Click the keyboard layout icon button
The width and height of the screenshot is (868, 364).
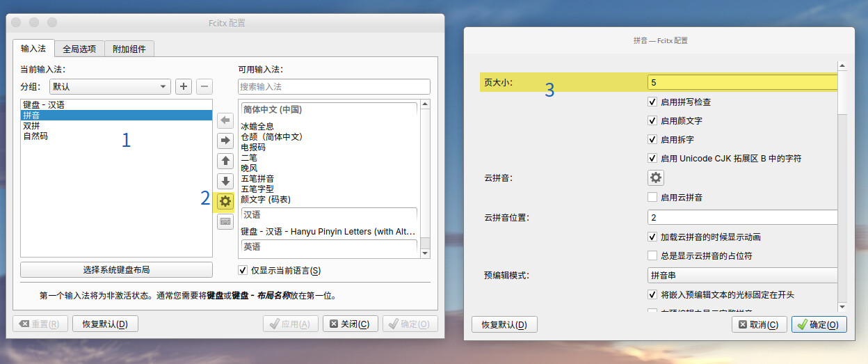coord(225,221)
